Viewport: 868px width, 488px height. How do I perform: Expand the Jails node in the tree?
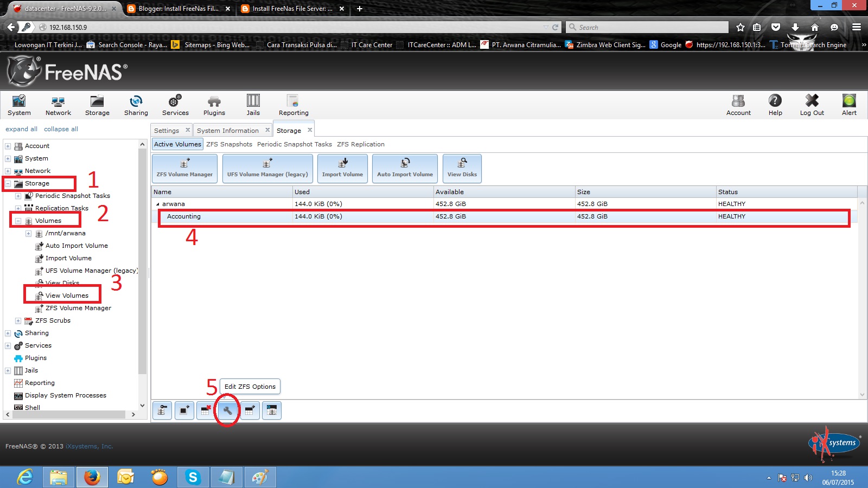[x=8, y=371]
